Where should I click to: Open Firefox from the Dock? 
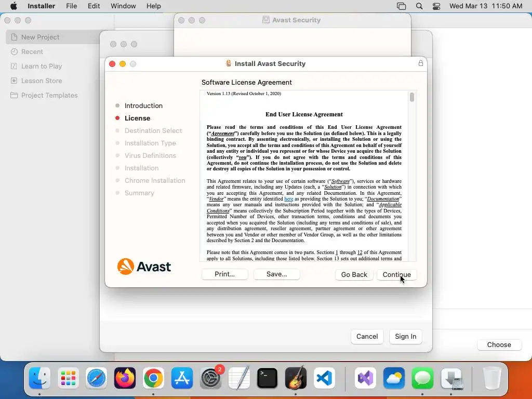tap(125, 378)
